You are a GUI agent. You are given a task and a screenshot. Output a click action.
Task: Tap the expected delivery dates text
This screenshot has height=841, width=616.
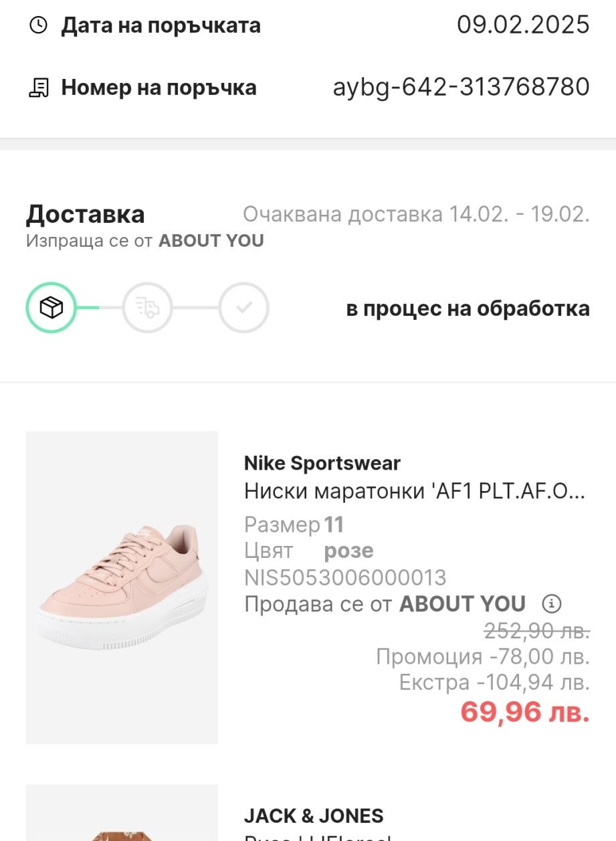tap(416, 214)
